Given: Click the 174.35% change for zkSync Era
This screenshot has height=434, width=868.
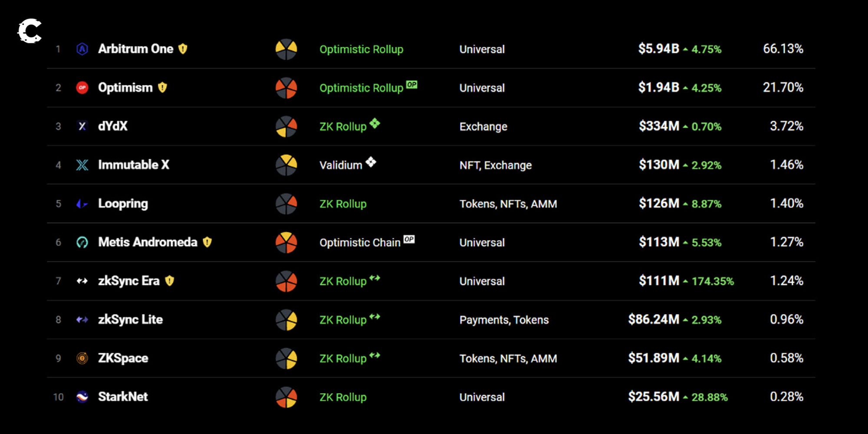Looking at the screenshot, I should [x=712, y=281].
